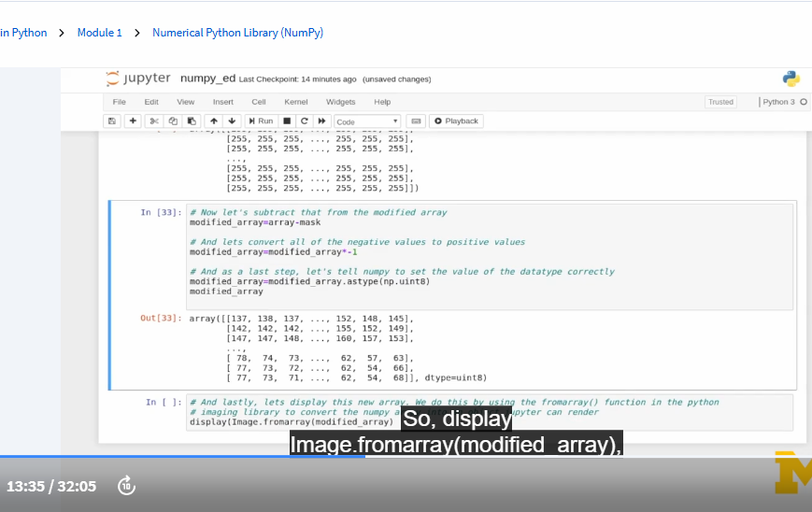Image resolution: width=812 pixels, height=512 pixels.
Task: Click the kernel idle indicator circle
Action: pos(804,102)
